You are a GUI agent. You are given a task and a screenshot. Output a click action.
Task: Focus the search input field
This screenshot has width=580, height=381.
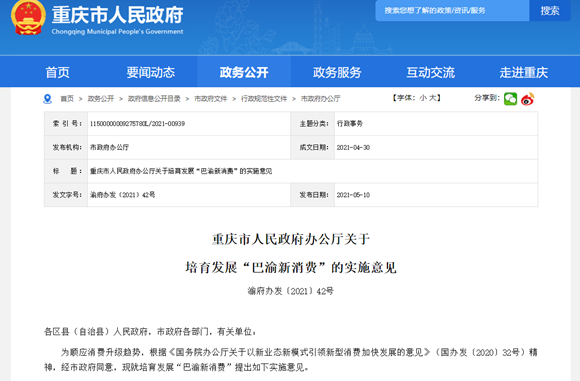(452, 11)
